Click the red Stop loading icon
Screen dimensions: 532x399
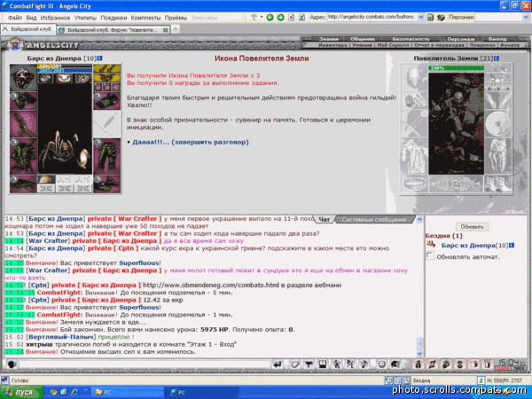291,18
